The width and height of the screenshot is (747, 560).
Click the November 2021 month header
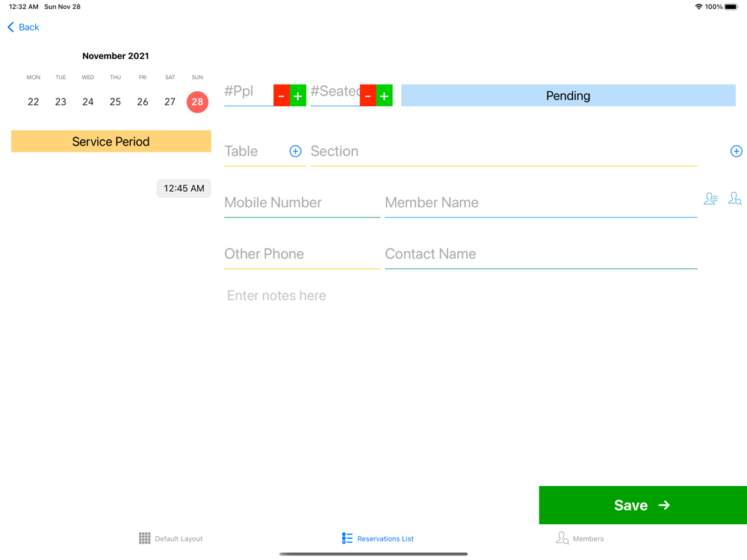click(x=116, y=56)
